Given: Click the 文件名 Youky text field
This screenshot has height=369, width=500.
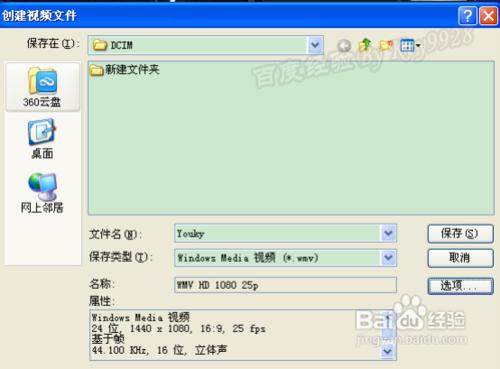Looking at the screenshot, I should [277, 233].
